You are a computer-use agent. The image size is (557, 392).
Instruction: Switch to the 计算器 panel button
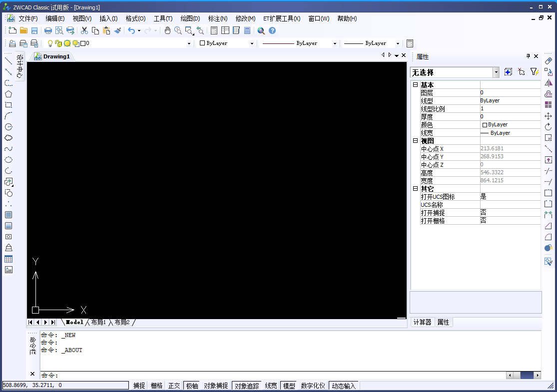click(x=422, y=322)
